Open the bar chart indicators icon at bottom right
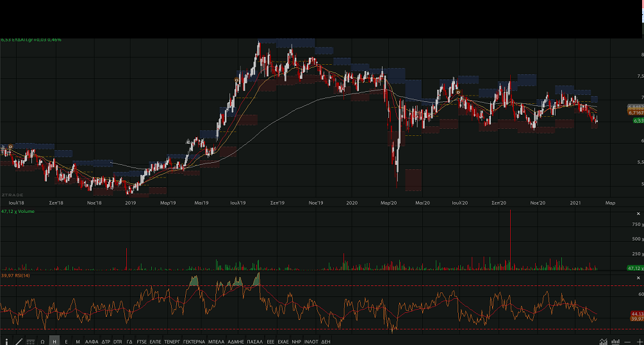 pos(615,342)
